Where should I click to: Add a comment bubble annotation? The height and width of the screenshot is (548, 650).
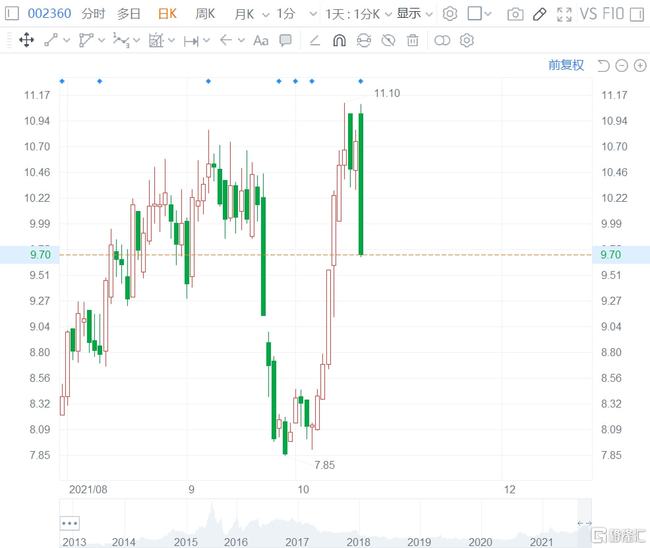[286, 40]
